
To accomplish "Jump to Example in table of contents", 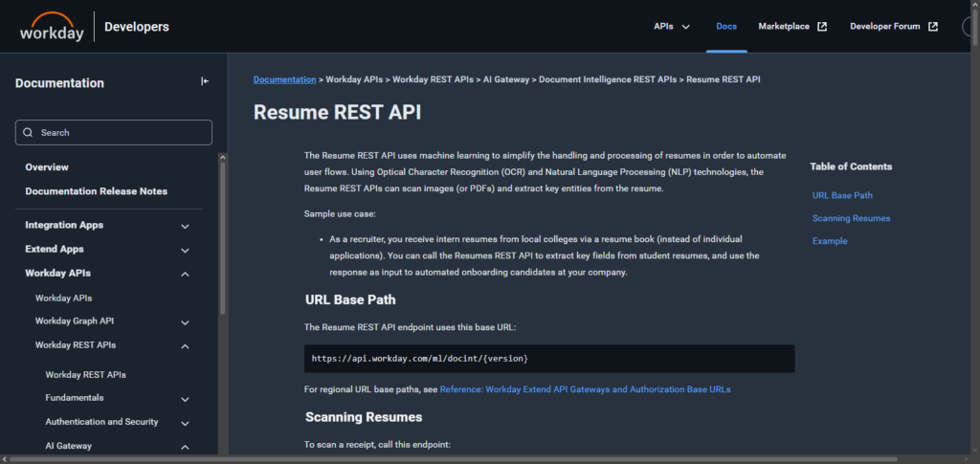I will [x=830, y=241].
